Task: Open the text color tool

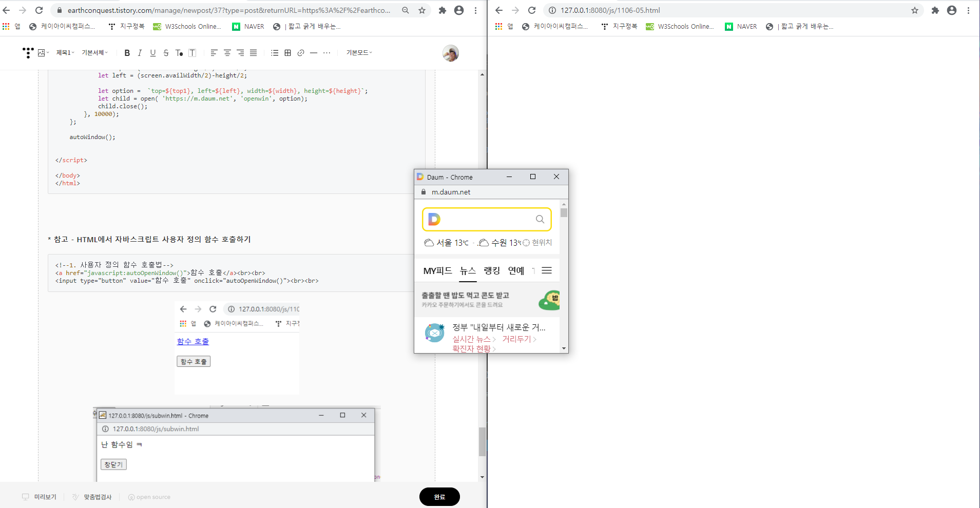Action: [x=179, y=53]
